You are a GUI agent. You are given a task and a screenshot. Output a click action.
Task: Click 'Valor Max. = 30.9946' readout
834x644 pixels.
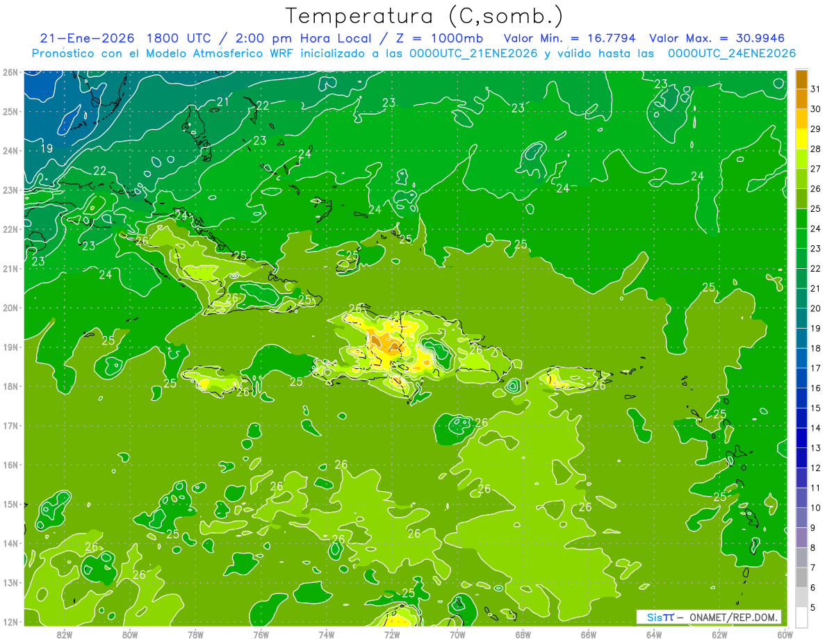(717, 38)
